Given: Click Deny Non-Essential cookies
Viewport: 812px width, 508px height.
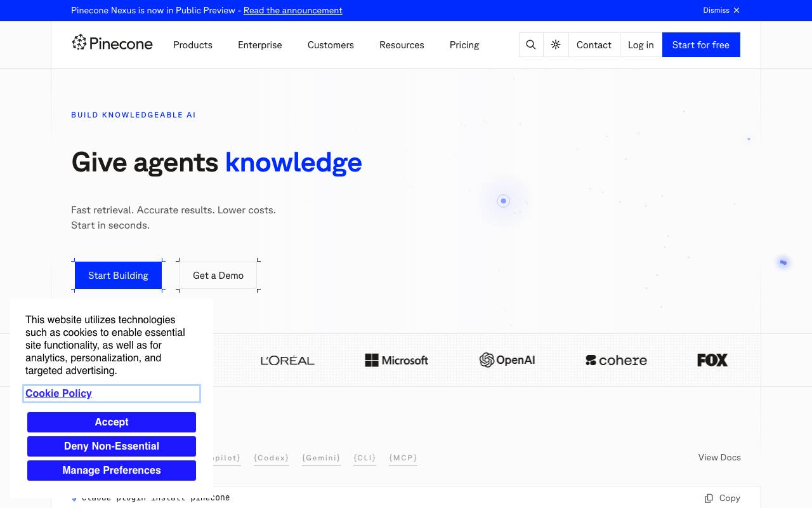Looking at the screenshot, I should point(112,446).
